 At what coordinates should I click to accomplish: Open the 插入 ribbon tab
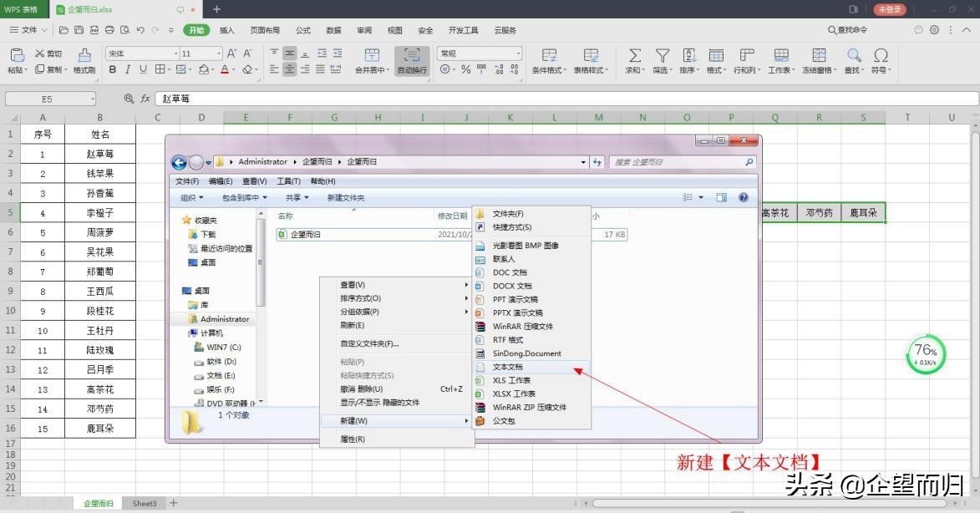(x=227, y=30)
